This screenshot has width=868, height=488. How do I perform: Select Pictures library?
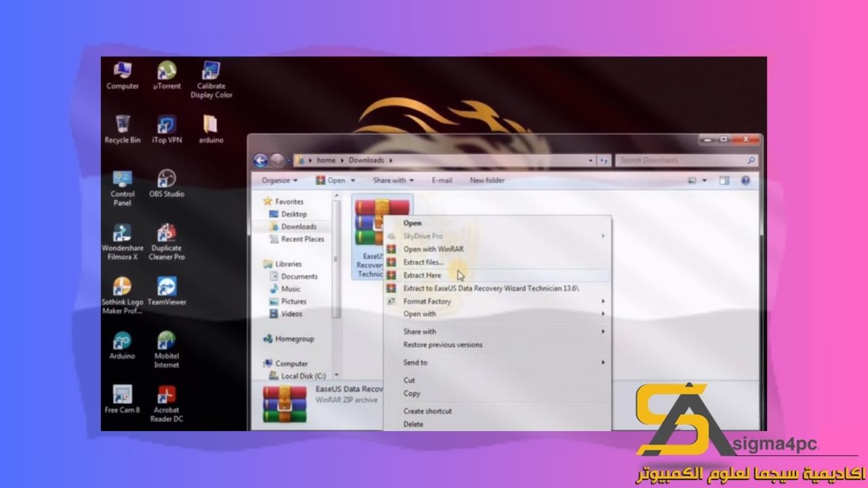[x=294, y=302]
